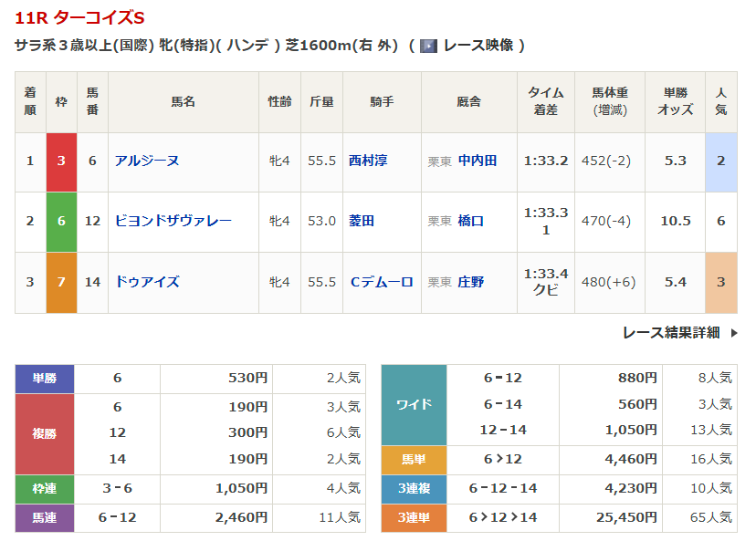Click the 4,230円 trio payout
This screenshot has height=541, width=756.
tap(631, 488)
